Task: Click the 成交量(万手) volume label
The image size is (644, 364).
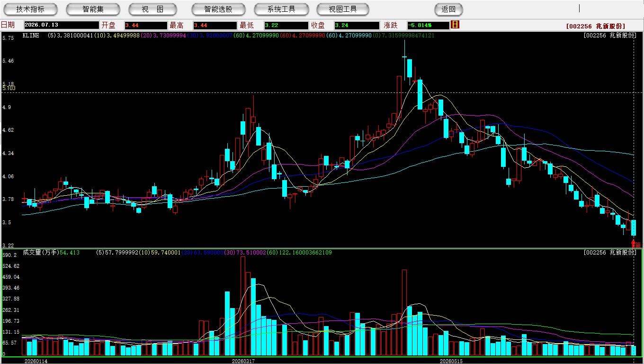Action: (40, 253)
